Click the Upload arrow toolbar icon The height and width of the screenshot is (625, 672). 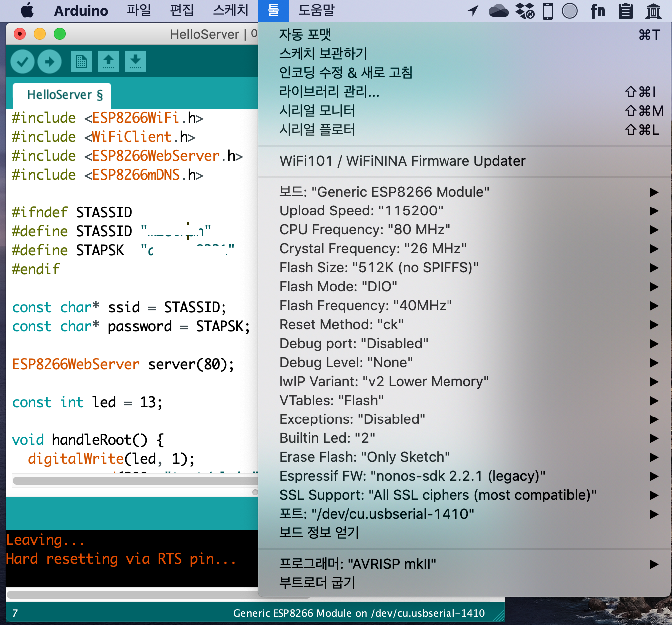[x=49, y=62]
